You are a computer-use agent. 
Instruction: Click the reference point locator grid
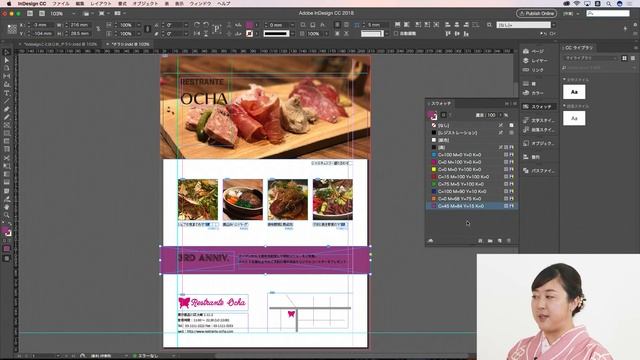(x=12, y=29)
